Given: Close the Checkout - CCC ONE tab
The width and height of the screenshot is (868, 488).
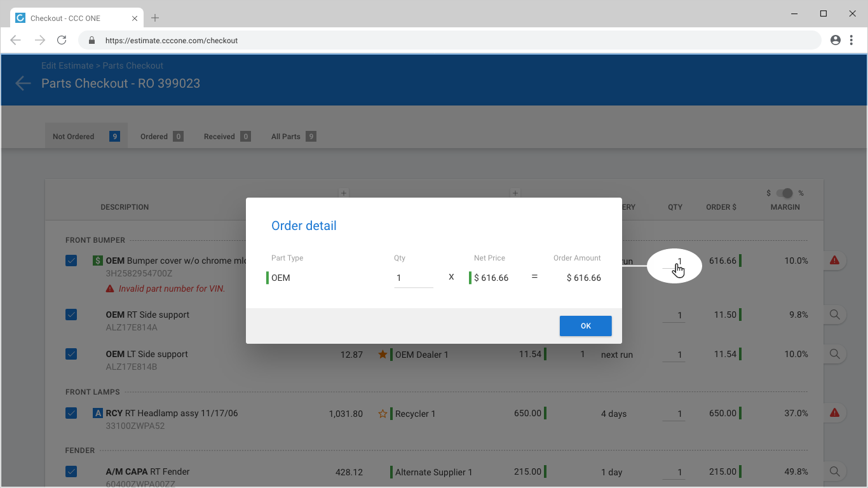Looking at the screenshot, I should [x=135, y=18].
